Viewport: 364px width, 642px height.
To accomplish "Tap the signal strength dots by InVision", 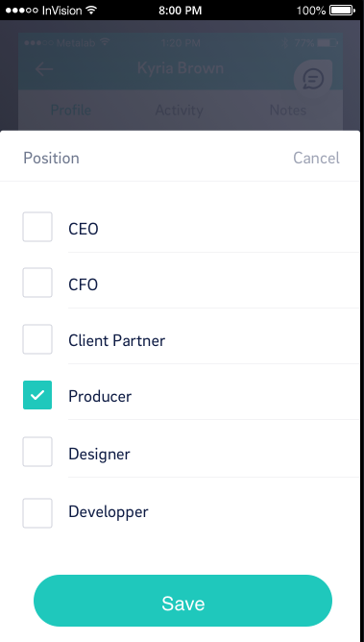I will point(22,11).
